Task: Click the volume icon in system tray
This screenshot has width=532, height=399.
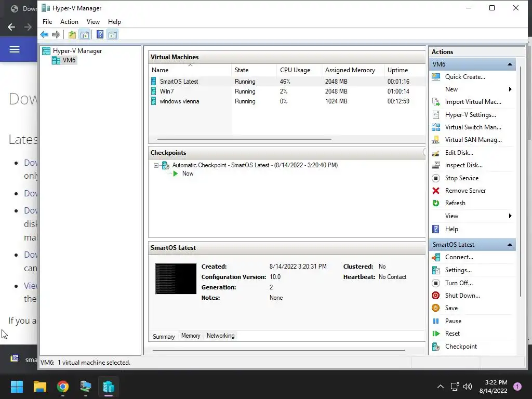Action: tap(468, 387)
